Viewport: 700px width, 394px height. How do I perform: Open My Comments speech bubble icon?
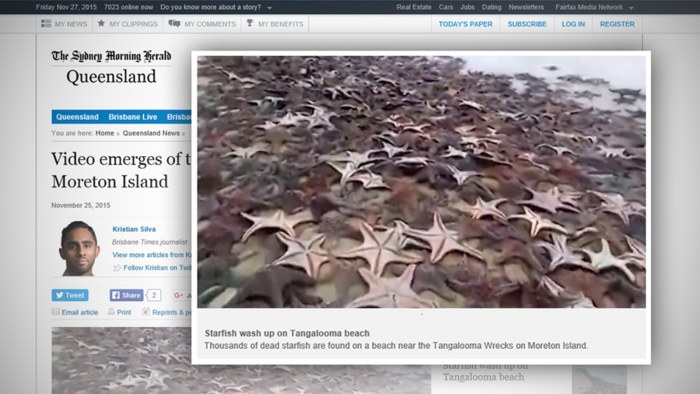(175, 23)
